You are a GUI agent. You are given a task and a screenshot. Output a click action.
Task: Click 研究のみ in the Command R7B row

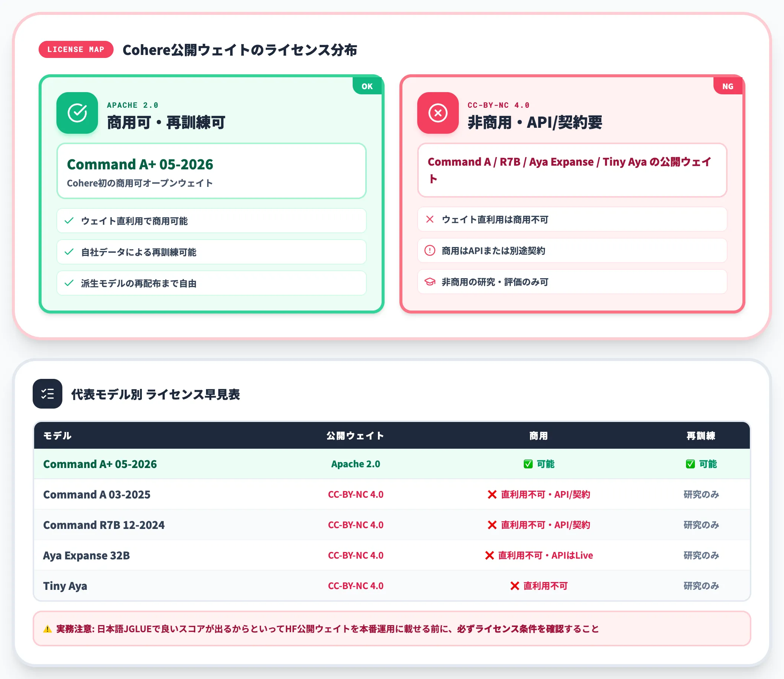[701, 525]
